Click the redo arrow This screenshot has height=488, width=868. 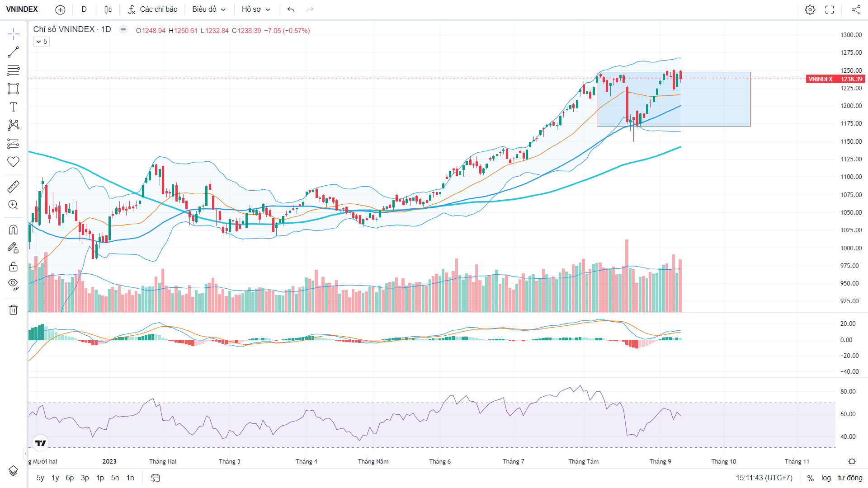pos(310,9)
